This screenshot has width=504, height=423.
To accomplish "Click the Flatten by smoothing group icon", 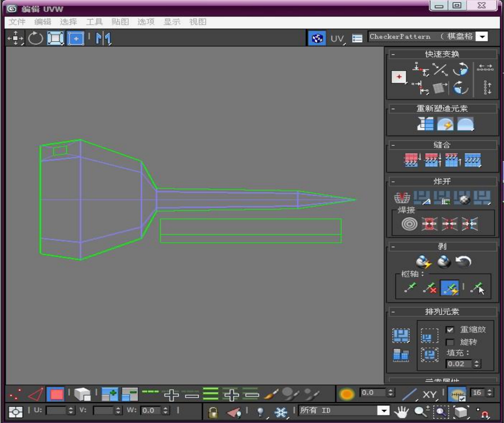I will [x=442, y=198].
